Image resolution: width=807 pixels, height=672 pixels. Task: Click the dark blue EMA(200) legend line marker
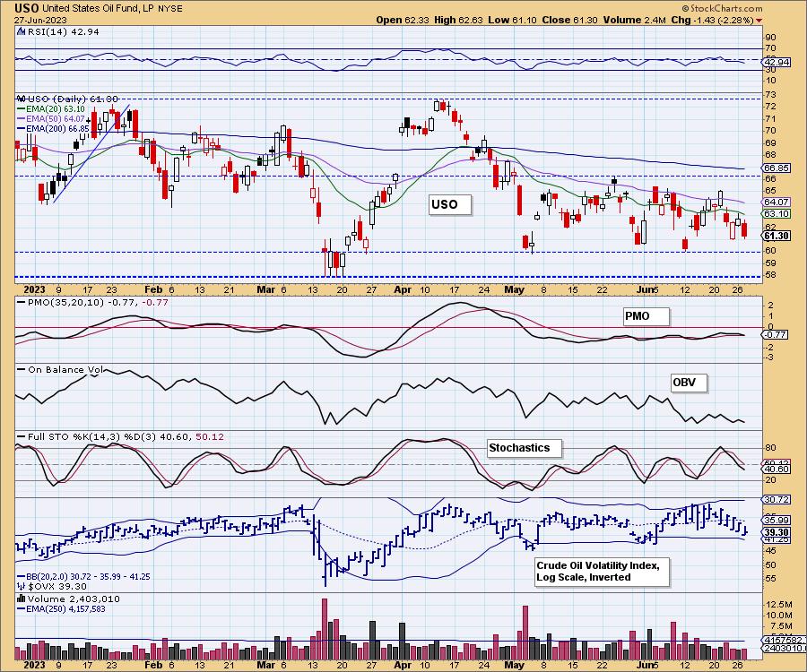point(22,128)
